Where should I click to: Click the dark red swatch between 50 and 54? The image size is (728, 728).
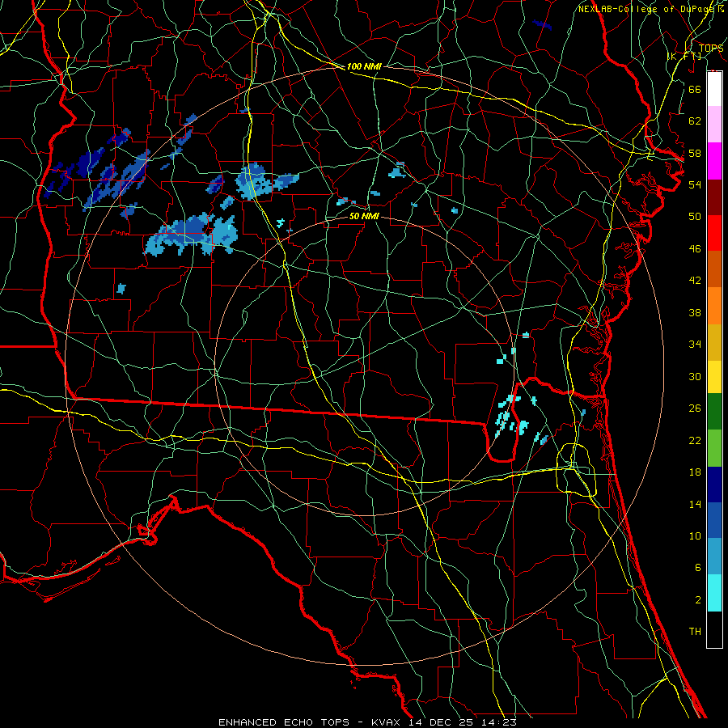tap(714, 197)
